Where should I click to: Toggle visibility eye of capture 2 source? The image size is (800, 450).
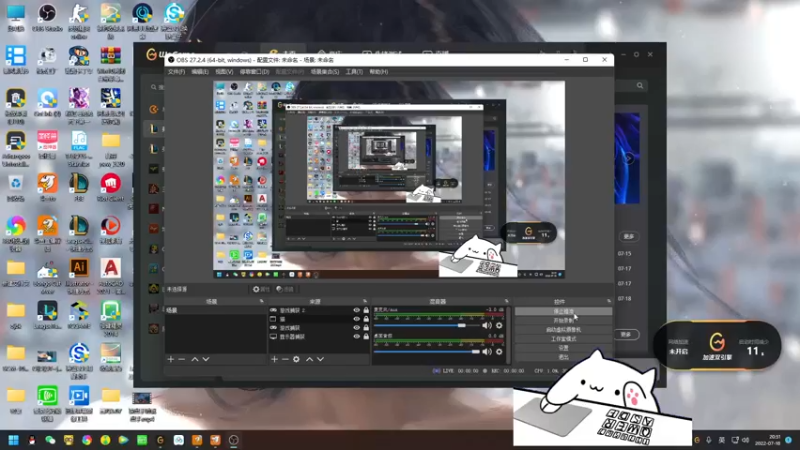pyautogui.click(x=357, y=310)
